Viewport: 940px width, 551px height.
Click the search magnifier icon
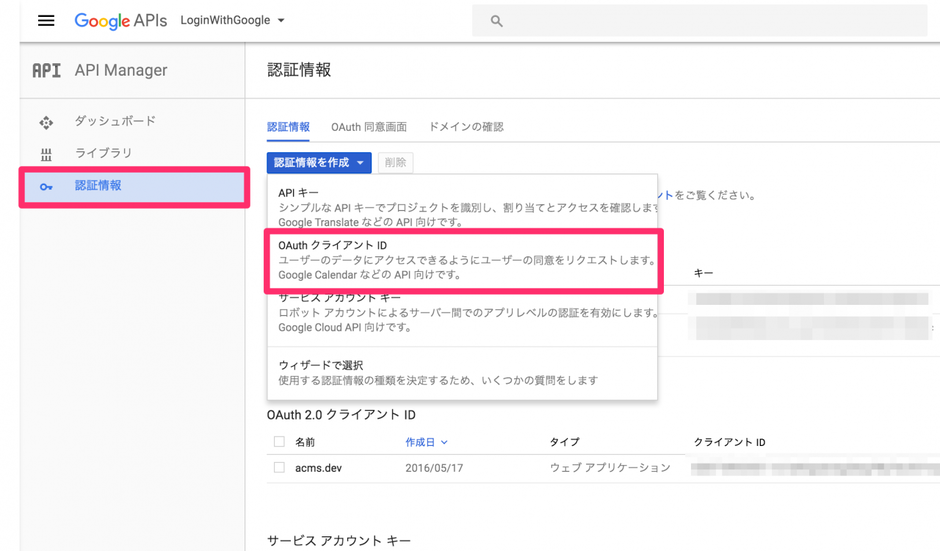496,21
